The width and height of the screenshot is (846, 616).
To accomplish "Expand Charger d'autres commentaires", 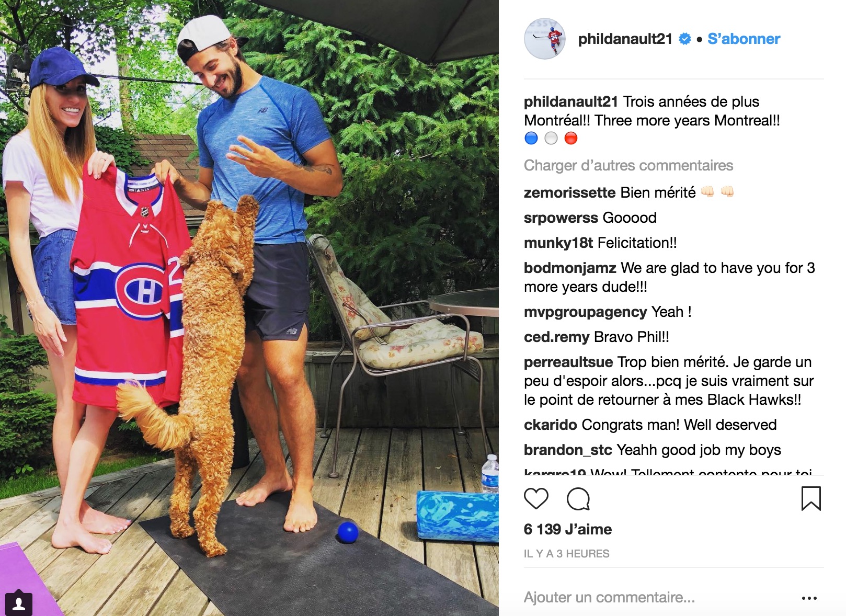I will pos(628,166).
